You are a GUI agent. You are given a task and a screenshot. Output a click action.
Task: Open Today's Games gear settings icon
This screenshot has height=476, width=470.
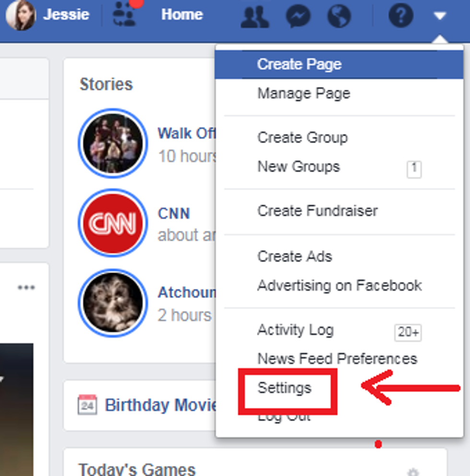(x=411, y=471)
